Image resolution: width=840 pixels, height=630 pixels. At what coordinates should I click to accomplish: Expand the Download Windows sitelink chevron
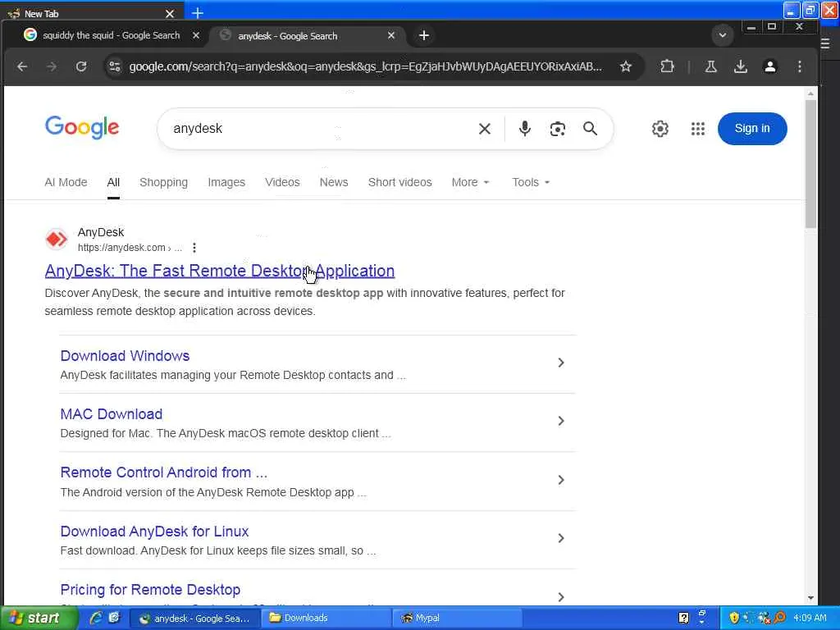pyautogui.click(x=560, y=363)
